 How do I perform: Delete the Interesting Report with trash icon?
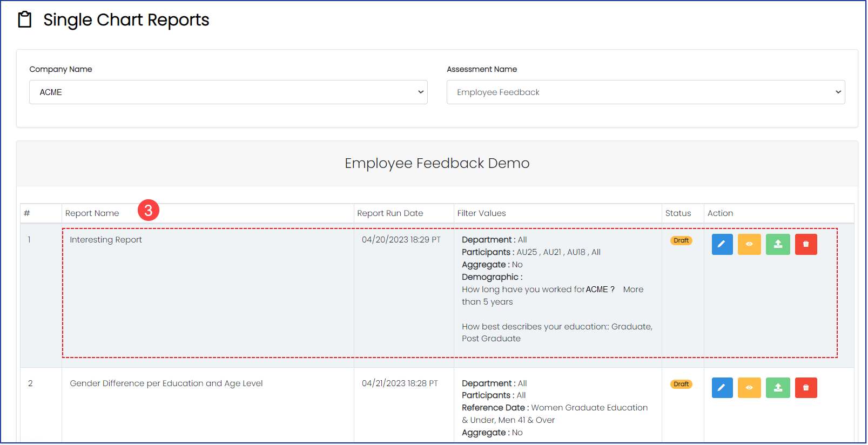click(806, 244)
